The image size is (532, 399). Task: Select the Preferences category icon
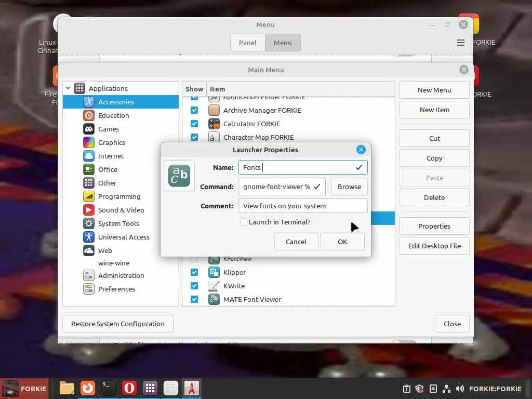88,289
